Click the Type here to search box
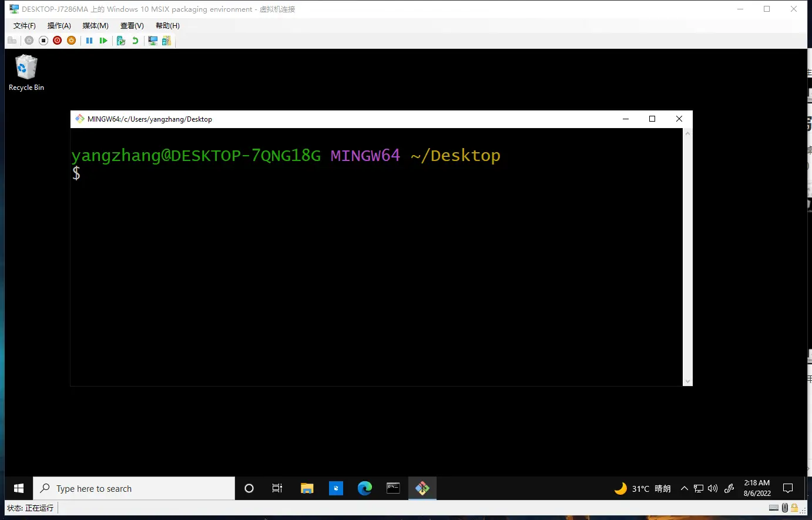The image size is (812, 520). [134, 488]
